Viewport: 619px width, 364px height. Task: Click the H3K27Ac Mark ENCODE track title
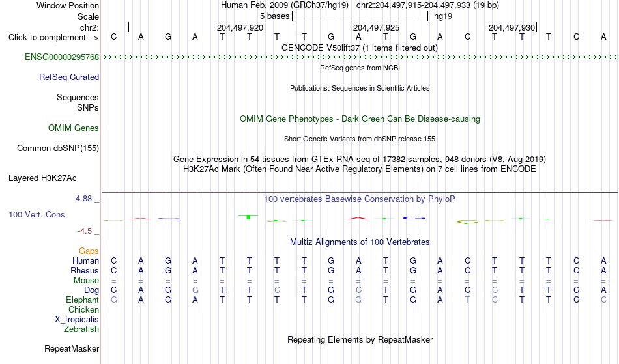(x=360, y=169)
